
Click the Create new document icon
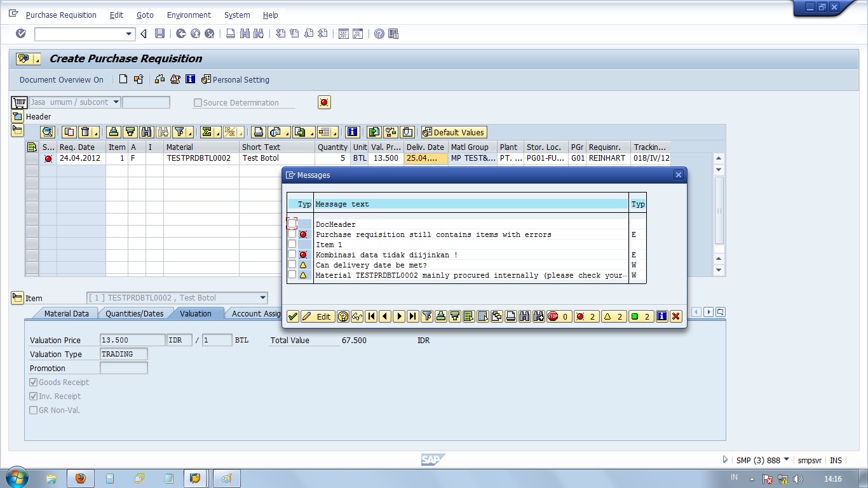click(x=123, y=79)
